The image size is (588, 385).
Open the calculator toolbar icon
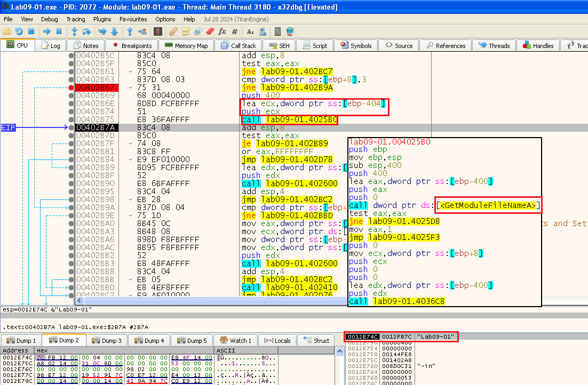tap(277, 31)
